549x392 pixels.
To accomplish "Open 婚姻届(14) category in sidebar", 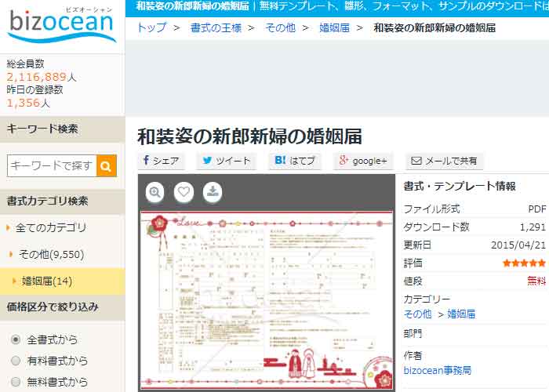I will 47,281.
